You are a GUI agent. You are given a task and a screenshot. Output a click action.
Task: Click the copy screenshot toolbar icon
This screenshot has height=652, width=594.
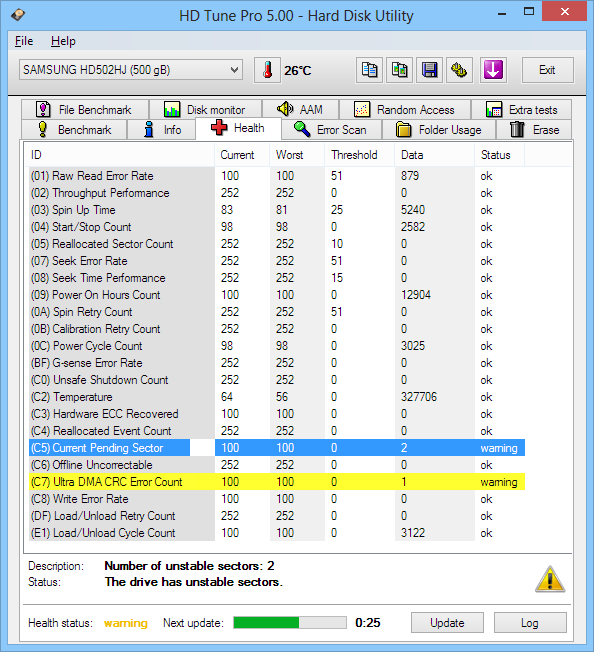click(399, 70)
